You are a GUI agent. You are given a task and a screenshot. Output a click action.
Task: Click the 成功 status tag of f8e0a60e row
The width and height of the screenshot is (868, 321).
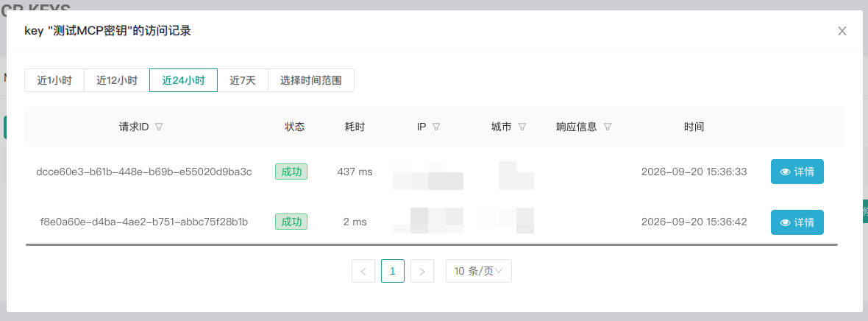[x=291, y=222]
